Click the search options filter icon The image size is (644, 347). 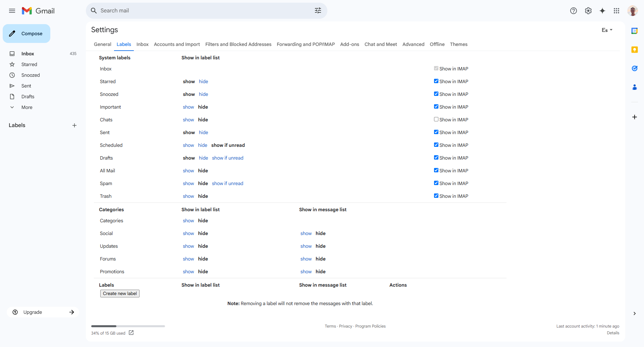(318, 11)
